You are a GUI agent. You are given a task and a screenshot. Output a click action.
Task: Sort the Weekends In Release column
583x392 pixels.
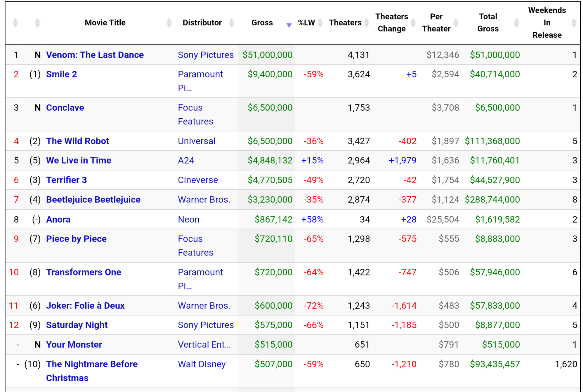click(x=573, y=22)
